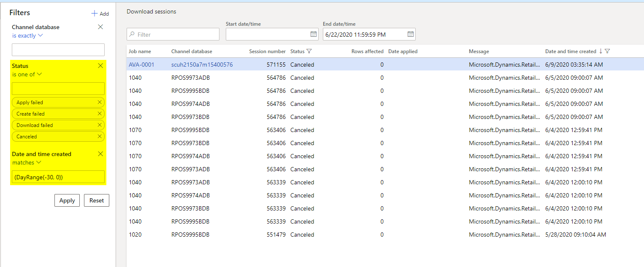Click the Add filter plus icon
644x267 pixels.
point(95,13)
